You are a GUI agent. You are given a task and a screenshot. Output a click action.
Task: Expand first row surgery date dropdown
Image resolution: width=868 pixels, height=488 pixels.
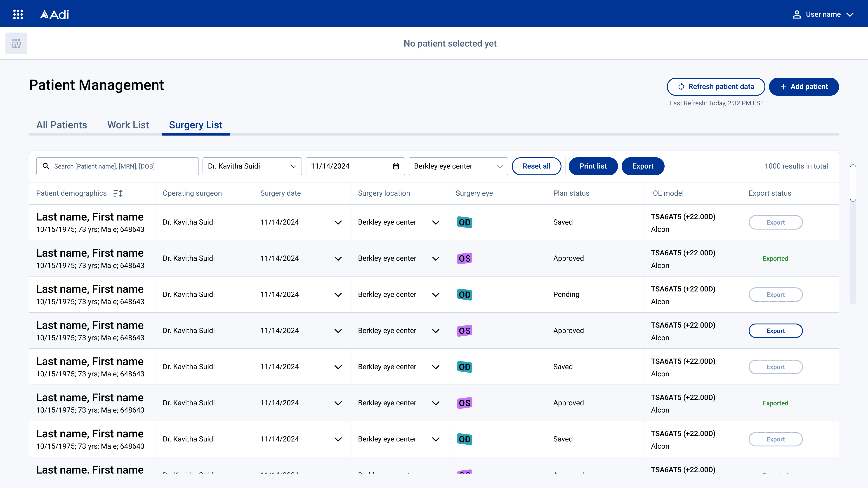(338, 222)
